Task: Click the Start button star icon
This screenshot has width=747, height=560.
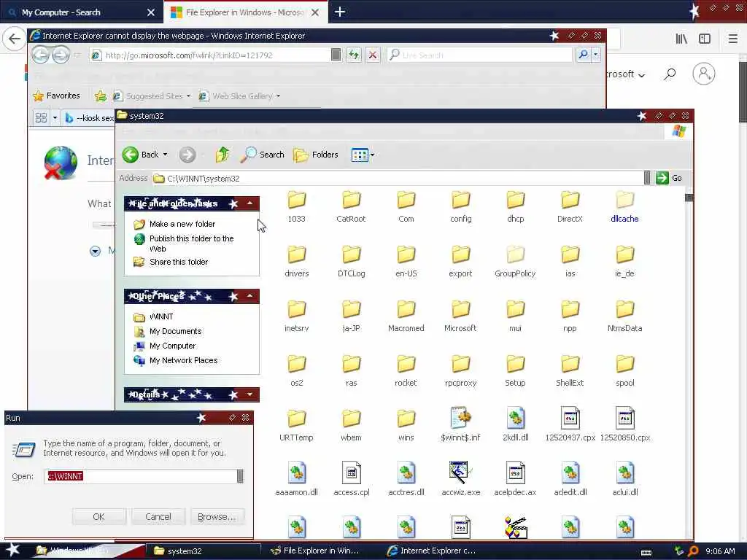Action: [x=13, y=550]
